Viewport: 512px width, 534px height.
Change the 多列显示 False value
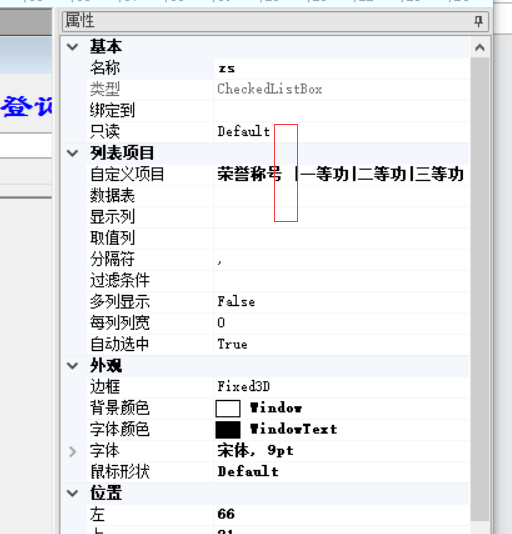(x=341, y=302)
